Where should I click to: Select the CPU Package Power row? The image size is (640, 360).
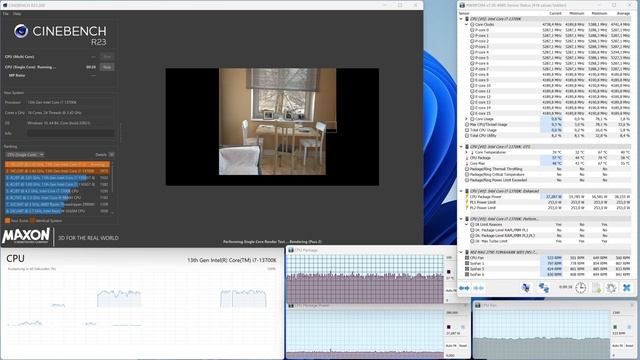click(545, 197)
